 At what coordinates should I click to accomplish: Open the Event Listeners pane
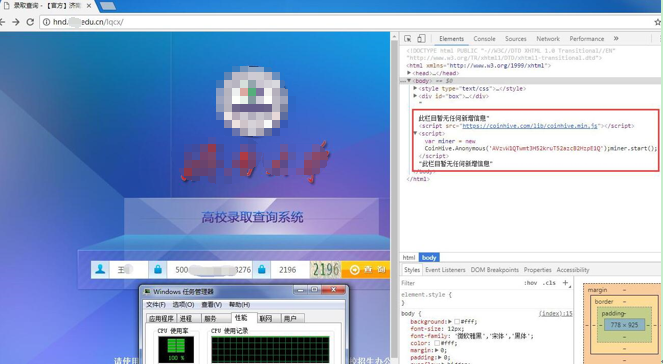(445, 270)
